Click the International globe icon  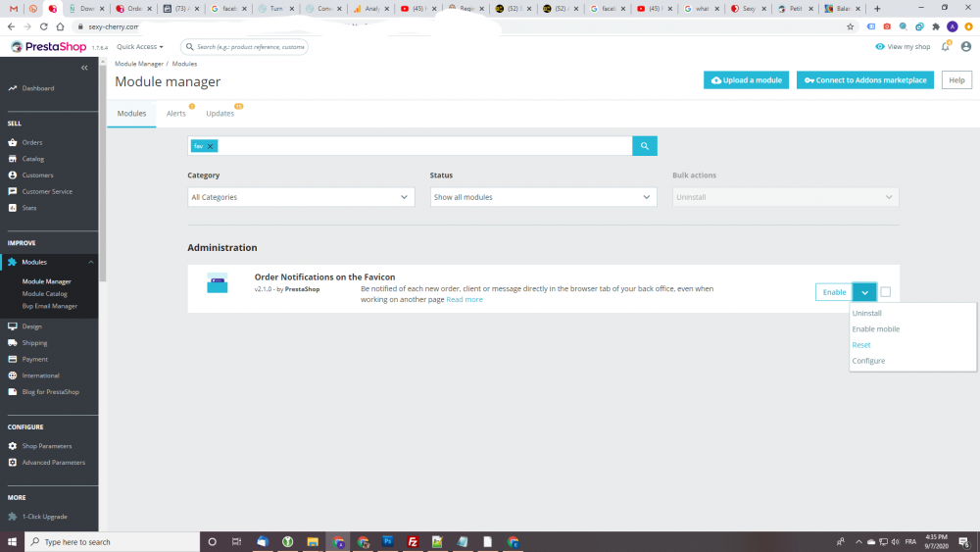click(13, 376)
